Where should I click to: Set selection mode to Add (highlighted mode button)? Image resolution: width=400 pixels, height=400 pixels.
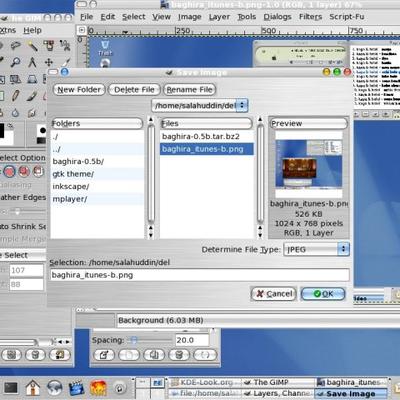(x=10, y=172)
